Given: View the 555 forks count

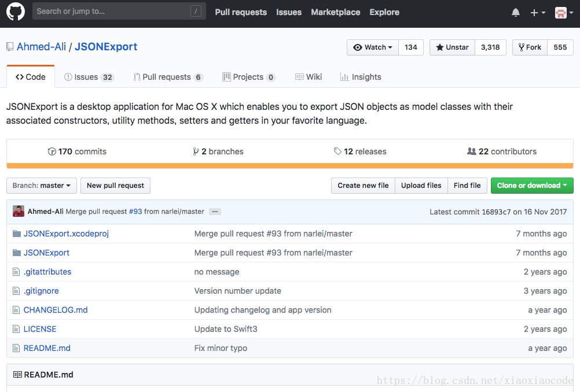Looking at the screenshot, I should coord(560,47).
